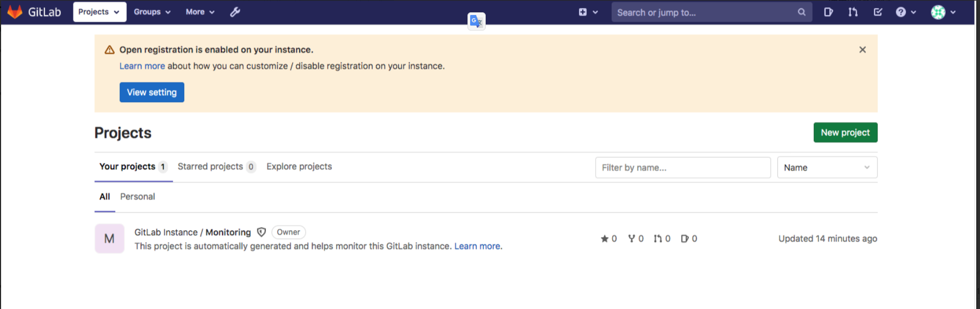Expand the Help menu chevron
The image size is (980, 309).
point(914,12)
